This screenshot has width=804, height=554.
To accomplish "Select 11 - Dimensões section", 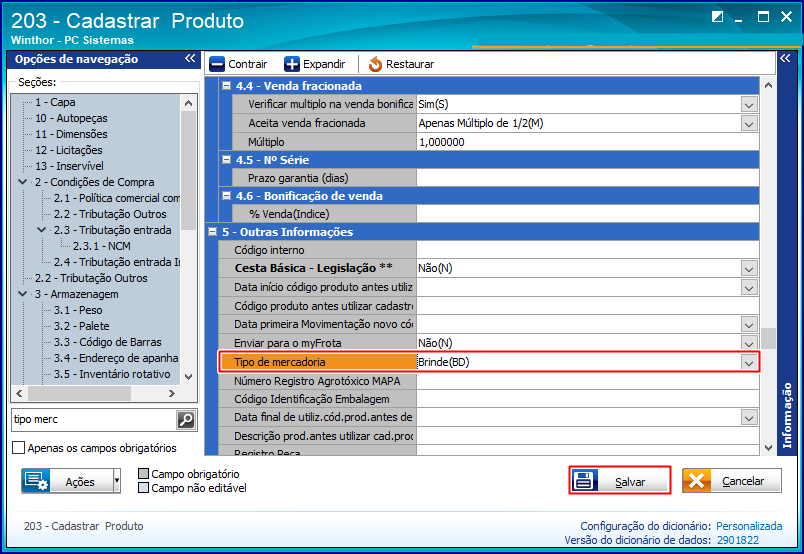I will pyautogui.click(x=71, y=134).
